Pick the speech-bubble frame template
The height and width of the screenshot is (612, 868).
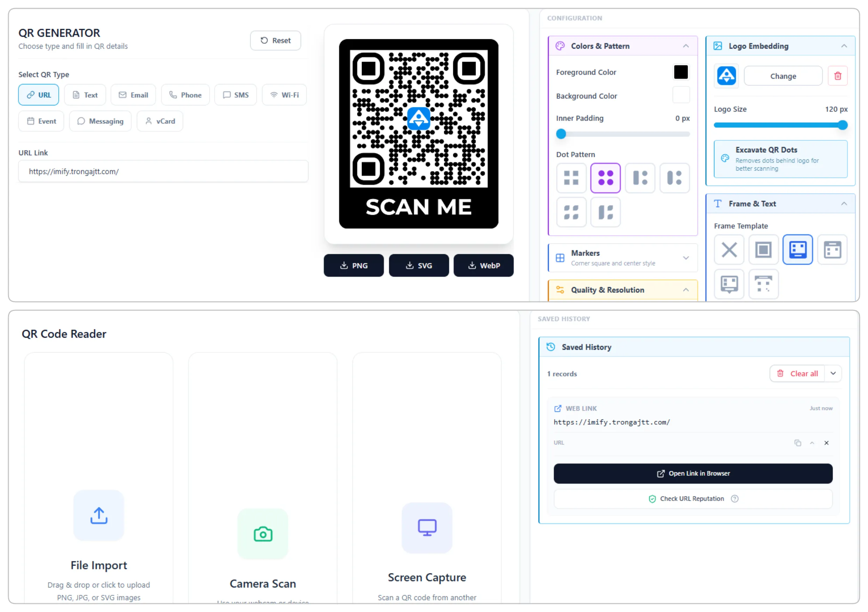click(729, 284)
